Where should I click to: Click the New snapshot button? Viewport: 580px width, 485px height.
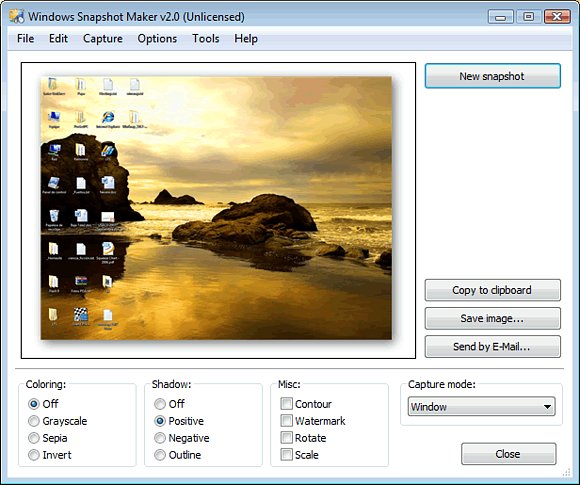(x=492, y=76)
